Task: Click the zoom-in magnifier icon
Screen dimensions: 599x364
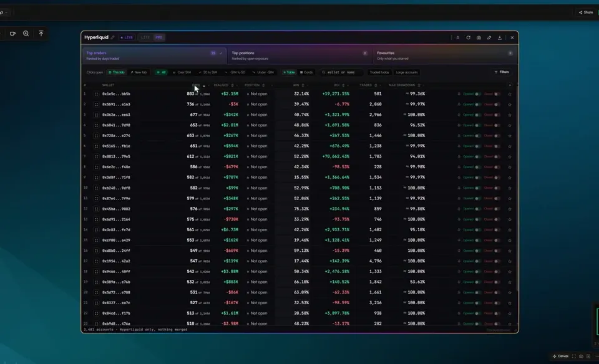Action: 26,34
